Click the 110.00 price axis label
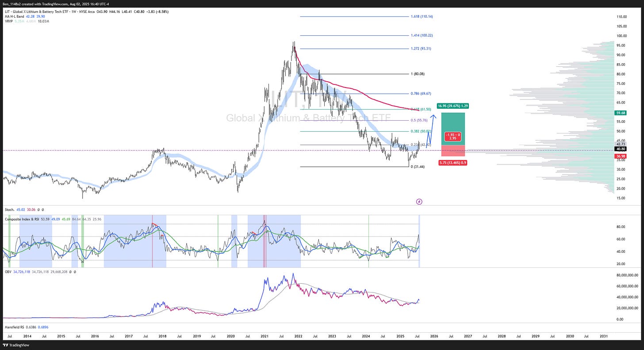This screenshot has width=644, height=350. pyautogui.click(x=621, y=17)
